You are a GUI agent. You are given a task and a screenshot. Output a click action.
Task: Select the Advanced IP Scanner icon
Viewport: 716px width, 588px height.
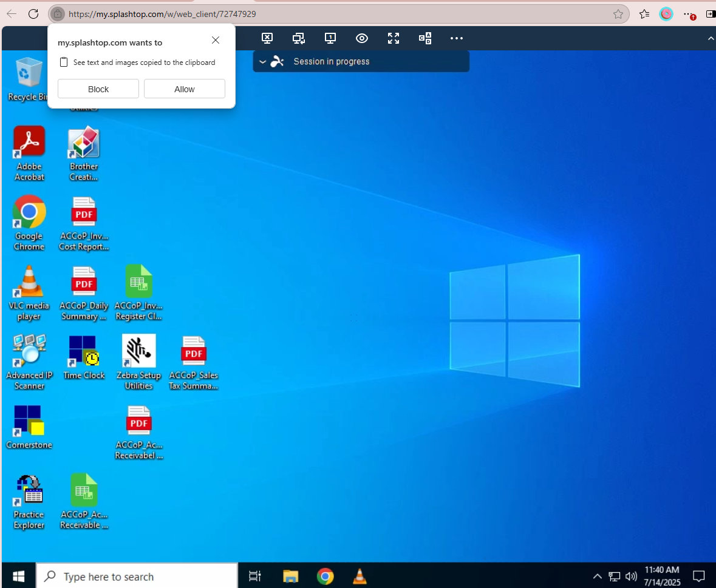(29, 352)
